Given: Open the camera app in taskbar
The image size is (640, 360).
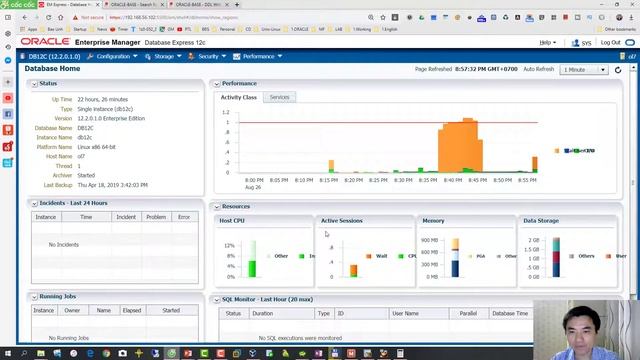Looking at the screenshot, I should (122, 353).
